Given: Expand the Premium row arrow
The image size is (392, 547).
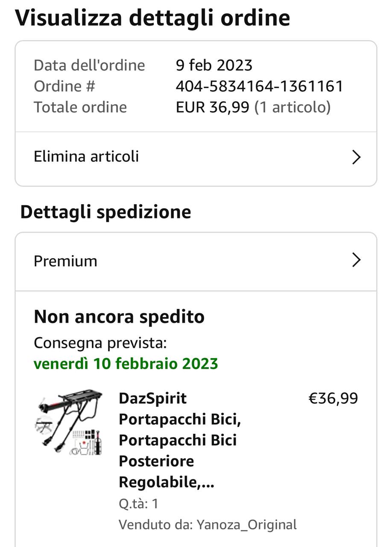Looking at the screenshot, I should [356, 260].
